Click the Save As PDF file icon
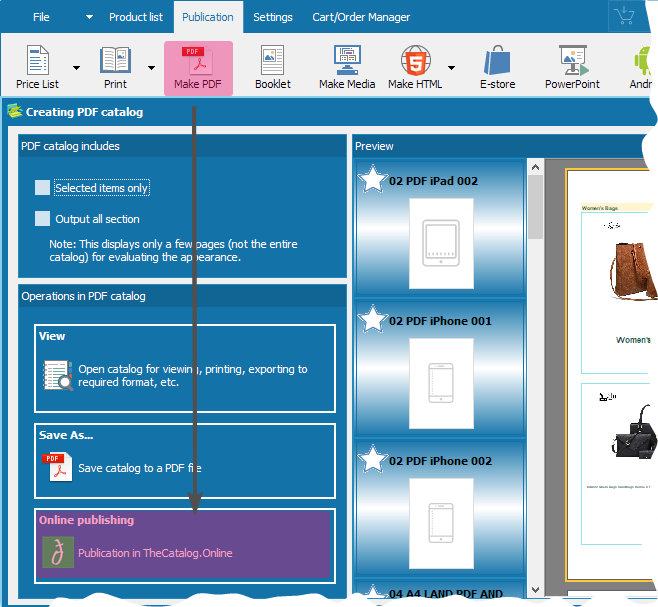This screenshot has width=658, height=607. click(x=57, y=467)
